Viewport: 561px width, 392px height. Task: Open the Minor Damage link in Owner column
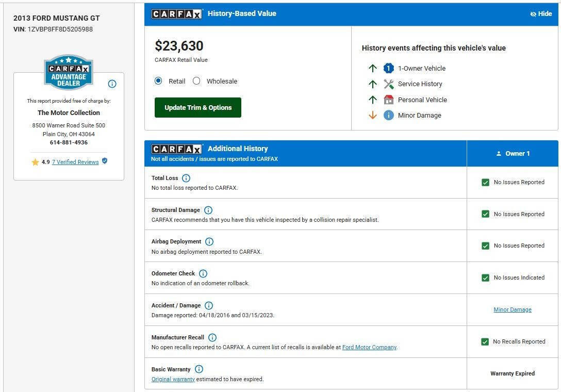513,309
